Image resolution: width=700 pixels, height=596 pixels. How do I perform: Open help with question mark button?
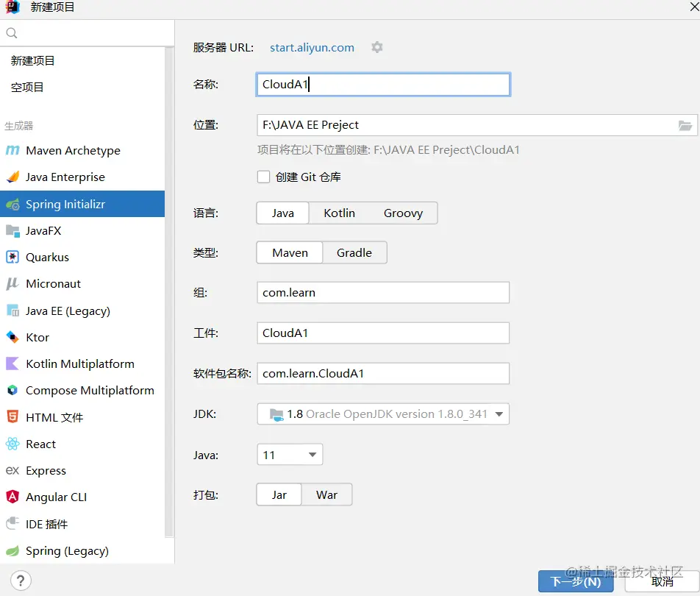pos(21,581)
